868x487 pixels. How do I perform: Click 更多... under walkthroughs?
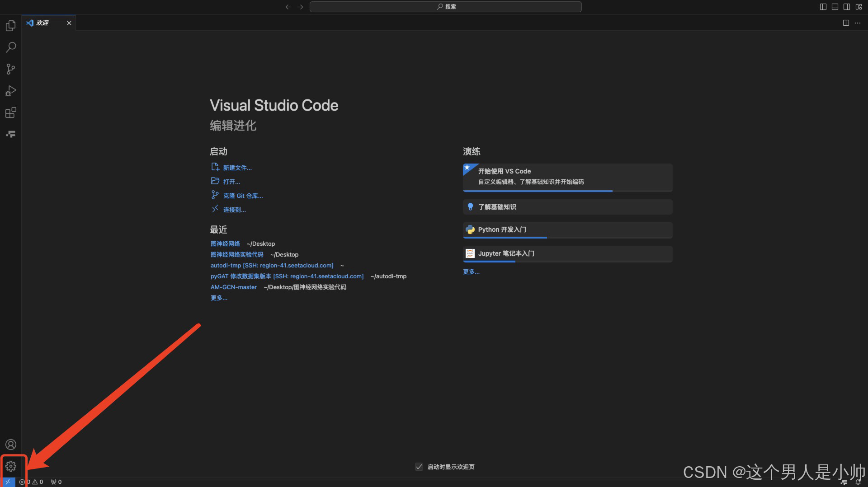(x=471, y=272)
